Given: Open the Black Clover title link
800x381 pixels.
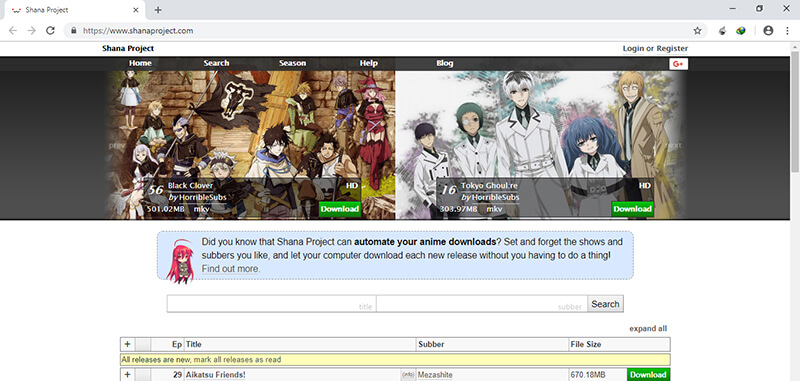Looking at the screenshot, I should pos(190,186).
